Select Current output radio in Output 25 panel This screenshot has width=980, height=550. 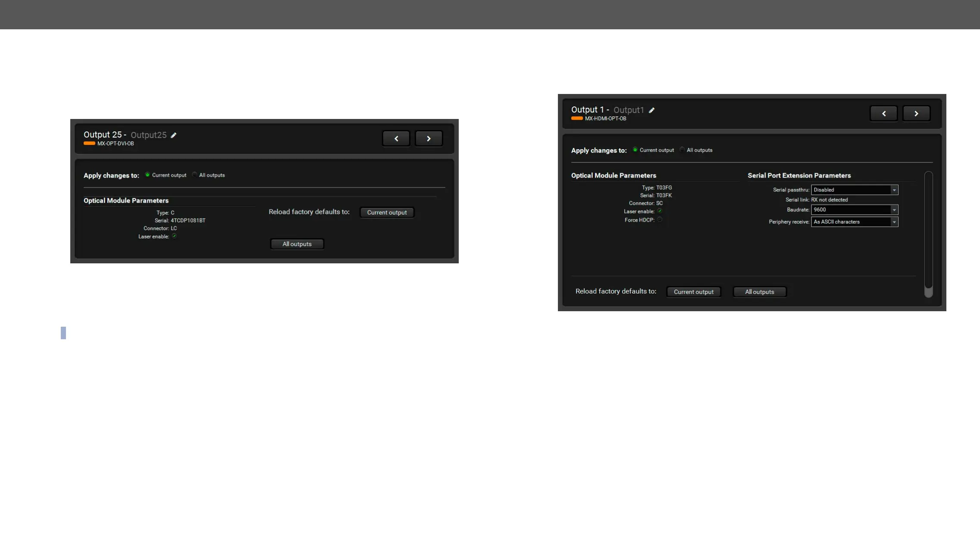click(147, 175)
